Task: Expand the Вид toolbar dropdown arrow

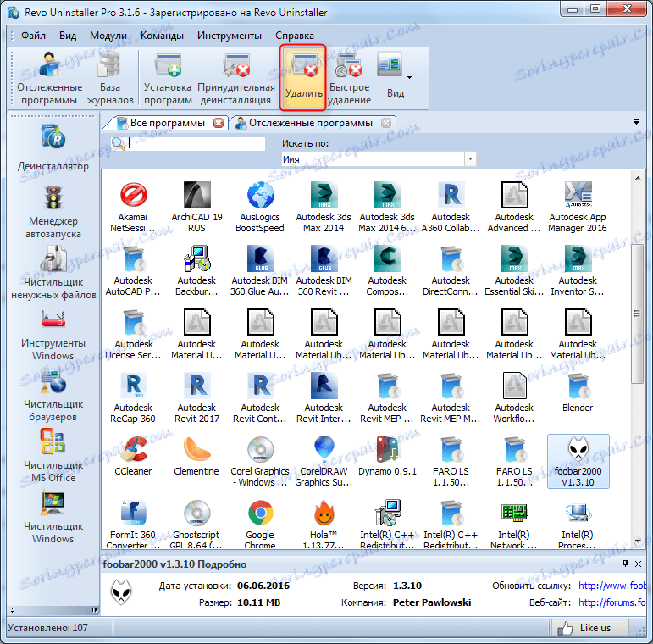Action: coord(409,77)
